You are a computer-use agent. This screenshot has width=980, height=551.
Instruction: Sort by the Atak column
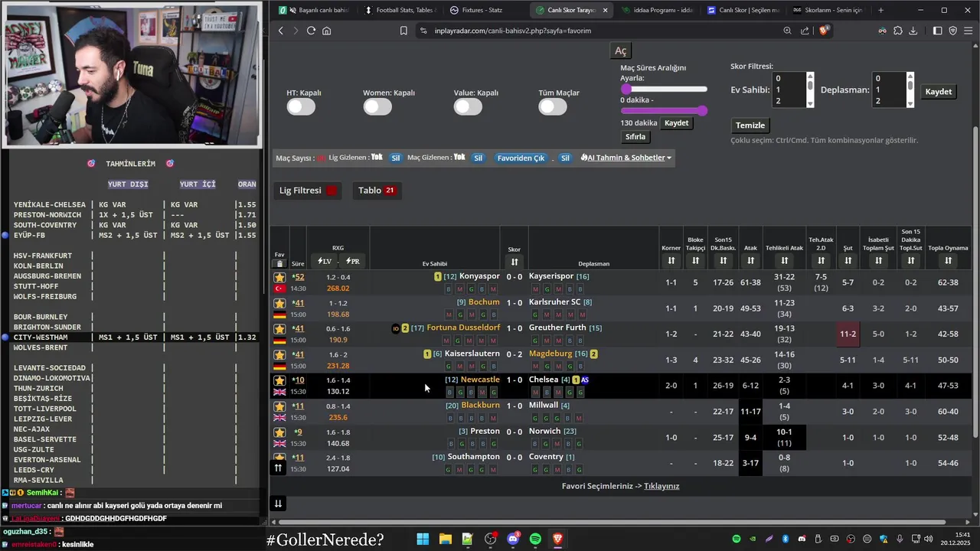point(750,261)
